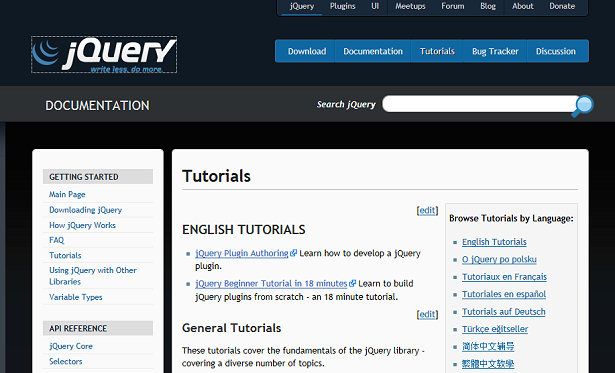
Task: Go to Discussion in the blue menu
Action: [x=556, y=51]
